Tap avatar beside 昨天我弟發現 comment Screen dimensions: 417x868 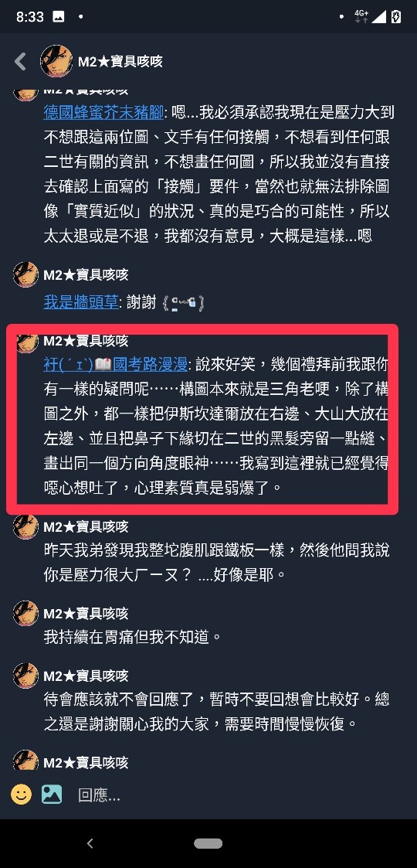pos(25,526)
